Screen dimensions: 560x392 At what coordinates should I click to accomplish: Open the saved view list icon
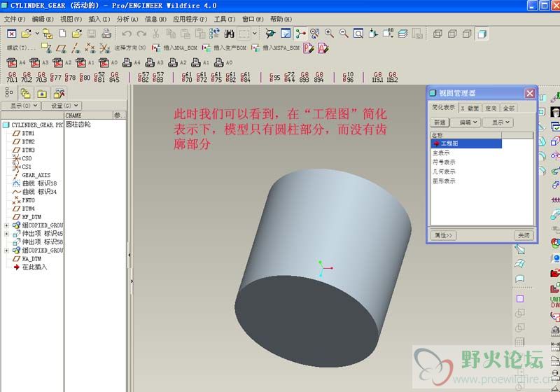click(388, 34)
